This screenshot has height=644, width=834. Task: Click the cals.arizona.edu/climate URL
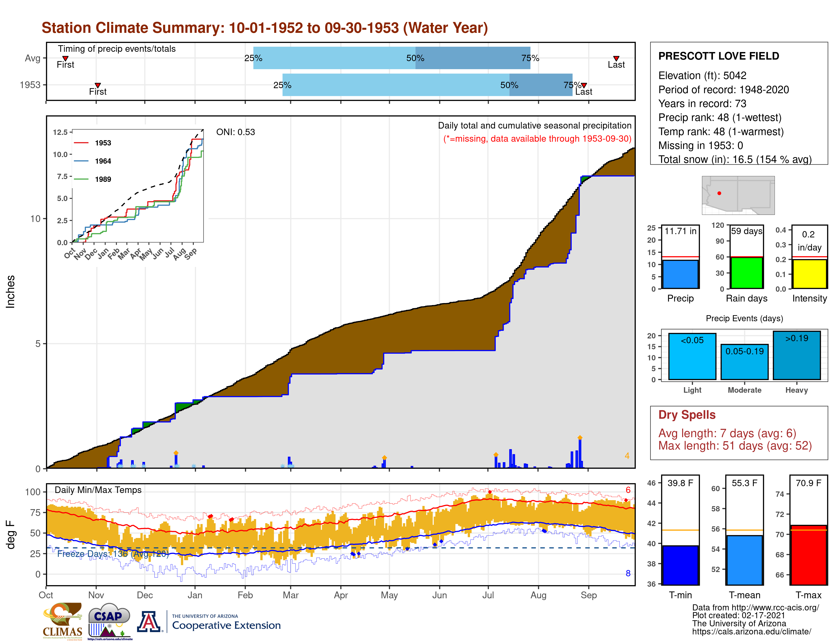tap(751, 631)
